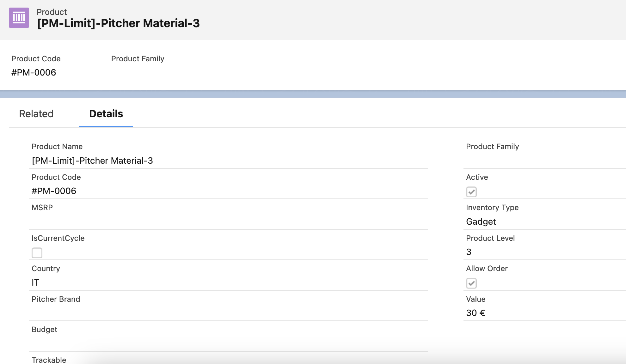Select the Details tab

point(106,114)
